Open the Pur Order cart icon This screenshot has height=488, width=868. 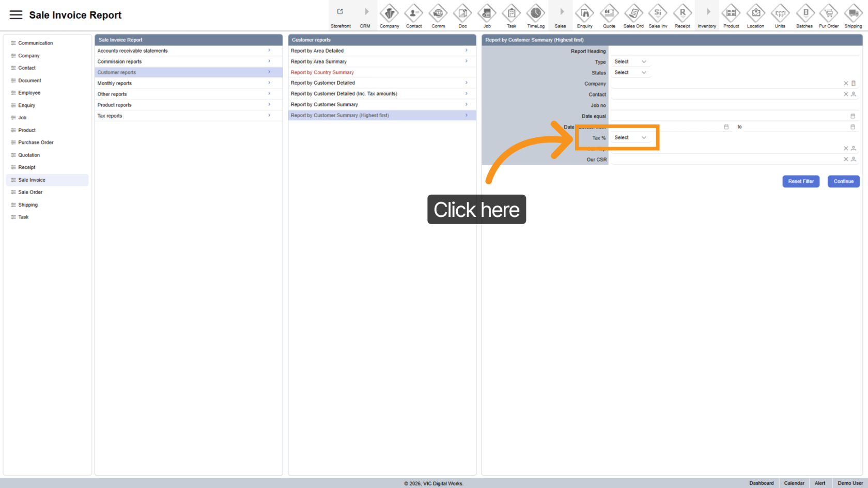point(829,13)
